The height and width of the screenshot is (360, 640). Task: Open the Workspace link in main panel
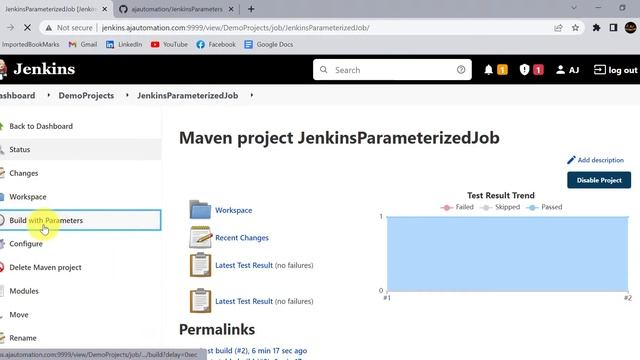point(233,210)
